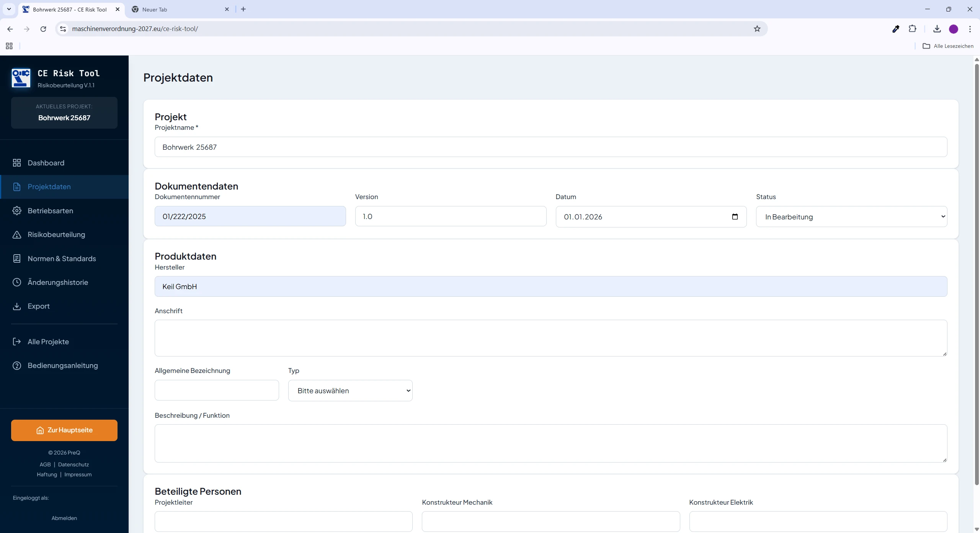Open Alle Projekte in the sidebar
The image size is (980, 533).
click(x=48, y=342)
